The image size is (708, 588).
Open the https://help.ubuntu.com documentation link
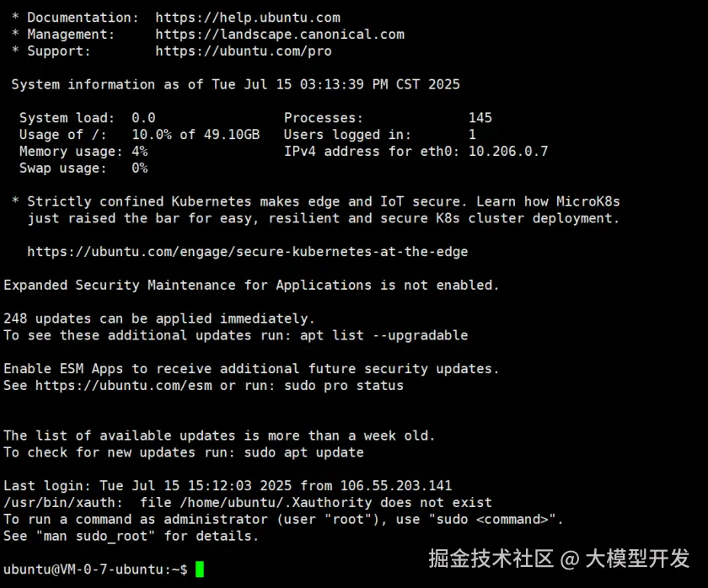pyautogui.click(x=248, y=18)
